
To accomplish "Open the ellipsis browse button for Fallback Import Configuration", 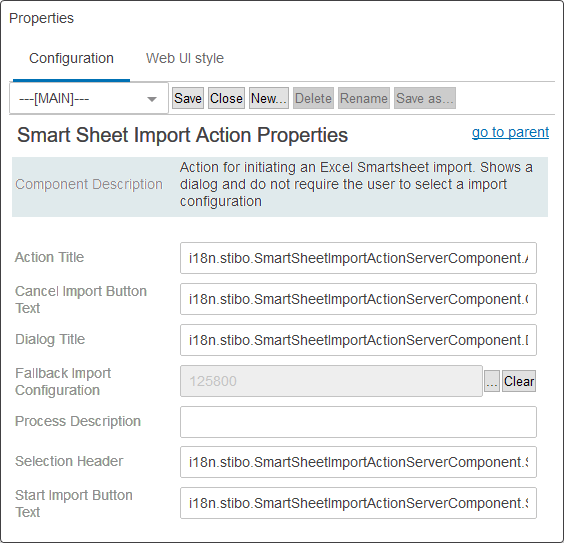I will click(x=492, y=381).
